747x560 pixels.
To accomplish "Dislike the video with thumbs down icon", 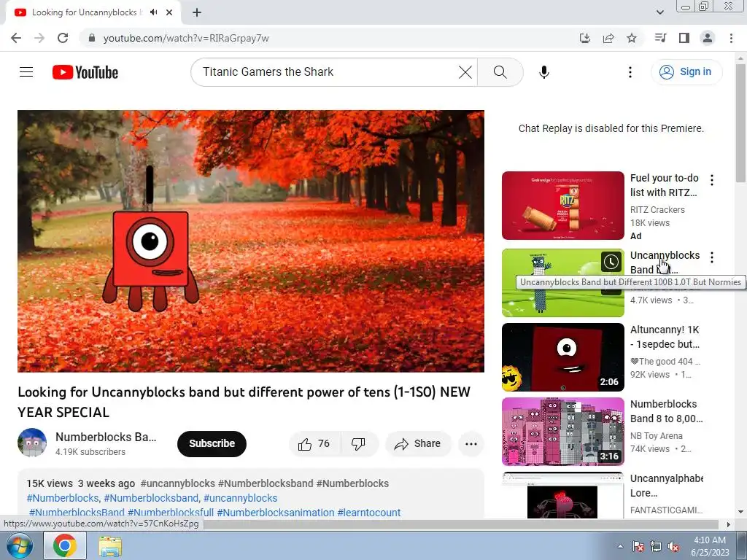I will [x=358, y=444].
